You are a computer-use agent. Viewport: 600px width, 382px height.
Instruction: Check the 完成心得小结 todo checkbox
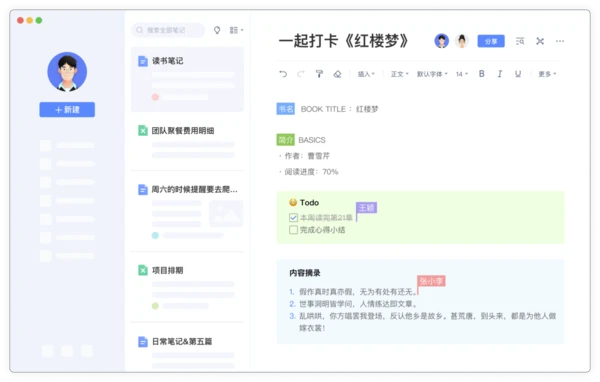[293, 230]
